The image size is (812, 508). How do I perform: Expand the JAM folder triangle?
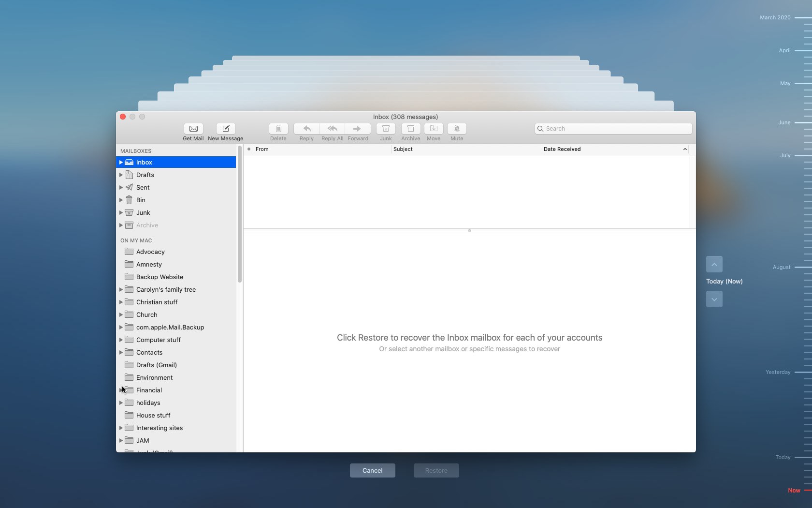[x=121, y=440]
